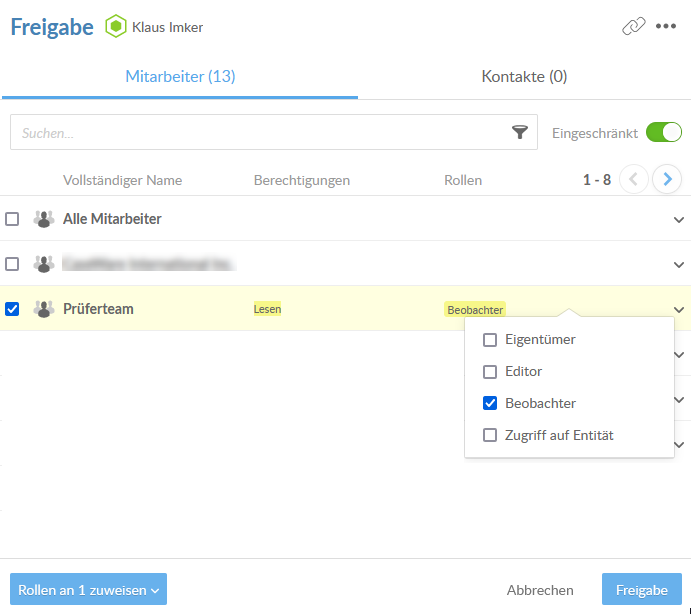Viewport: 691px width, 614px height.
Task: Switch to the Mitarbeiter (13) tab
Action: (x=180, y=77)
